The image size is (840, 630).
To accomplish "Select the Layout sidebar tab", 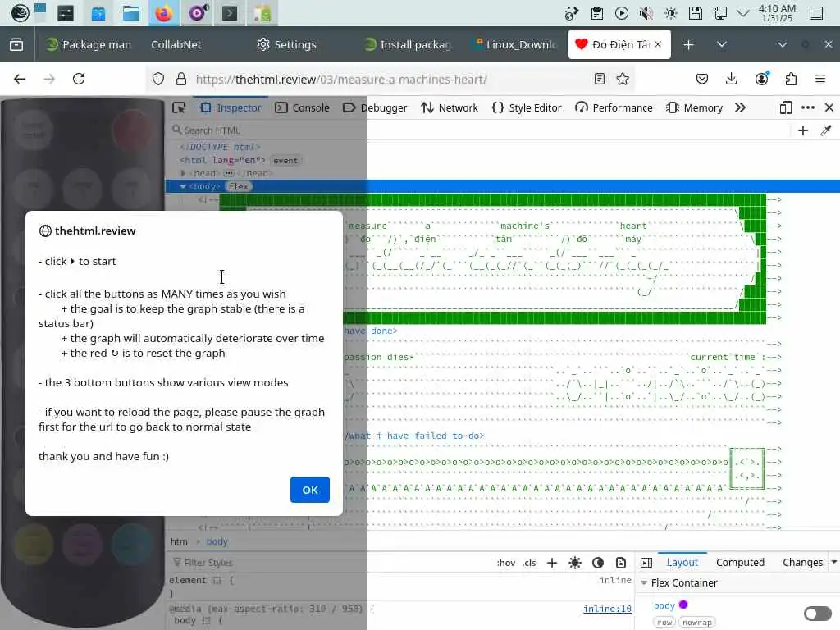I will 682,563.
